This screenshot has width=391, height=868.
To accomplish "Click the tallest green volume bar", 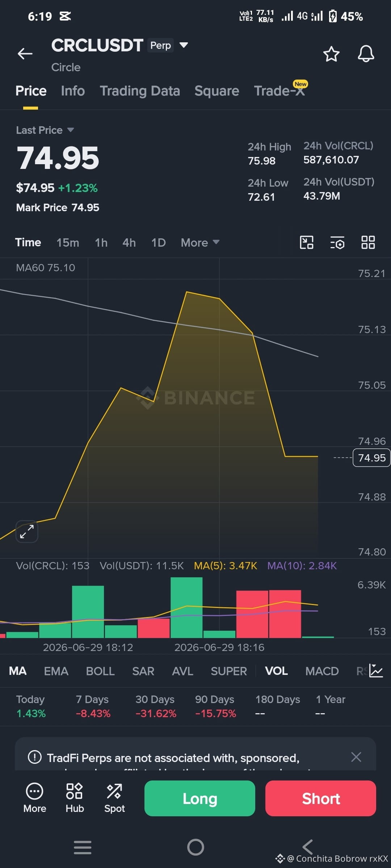I will 186,607.
